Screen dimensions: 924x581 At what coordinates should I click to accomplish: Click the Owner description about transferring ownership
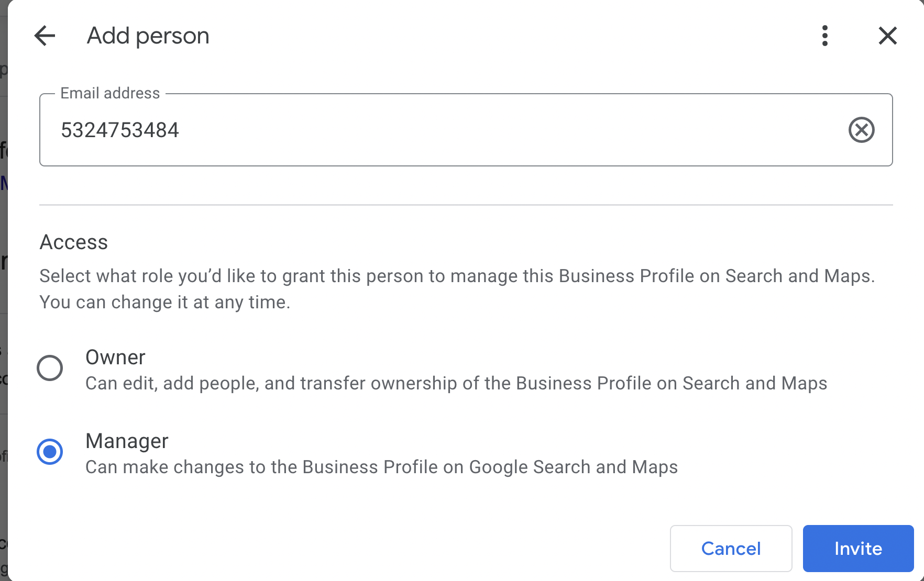[x=456, y=384]
